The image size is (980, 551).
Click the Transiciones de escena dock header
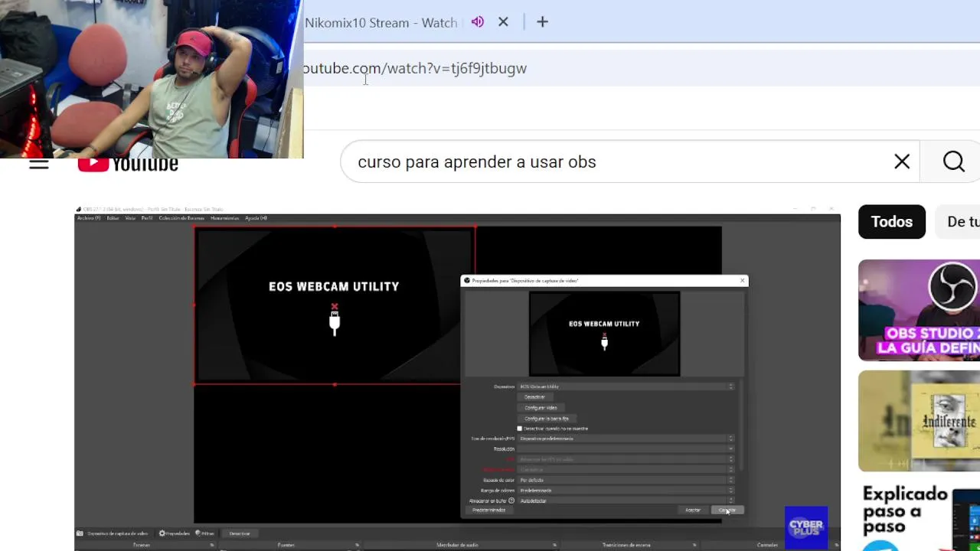coord(626,545)
